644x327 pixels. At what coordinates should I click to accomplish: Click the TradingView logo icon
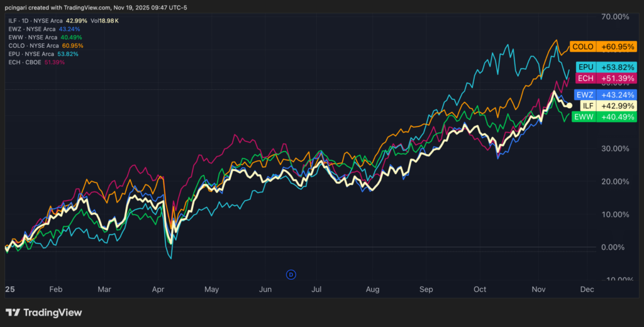(13, 313)
